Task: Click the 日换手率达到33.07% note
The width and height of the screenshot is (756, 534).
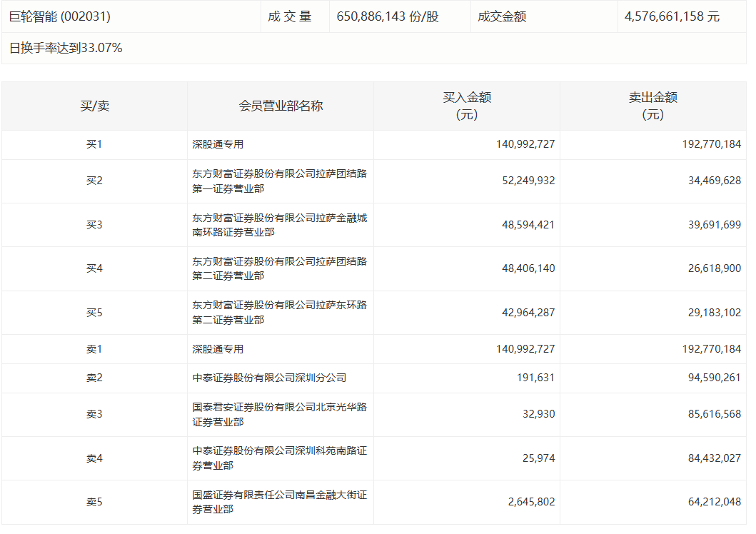Action: coord(66,48)
